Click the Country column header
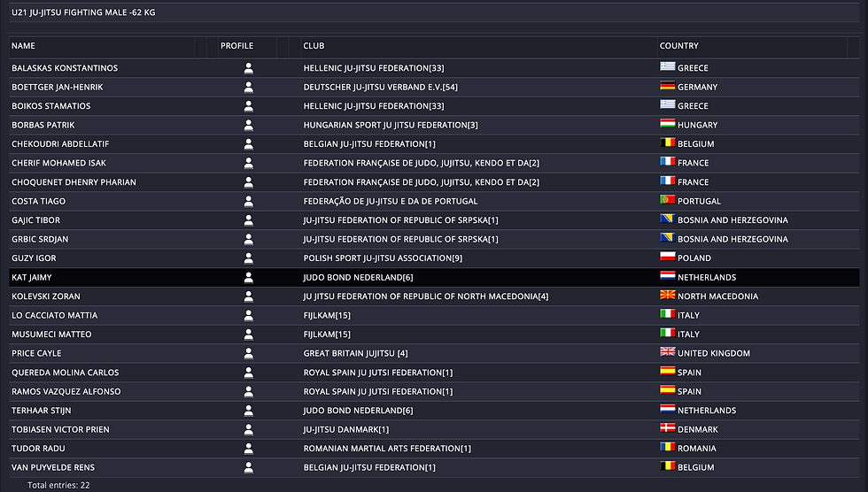This screenshot has height=492, width=868. pos(678,46)
